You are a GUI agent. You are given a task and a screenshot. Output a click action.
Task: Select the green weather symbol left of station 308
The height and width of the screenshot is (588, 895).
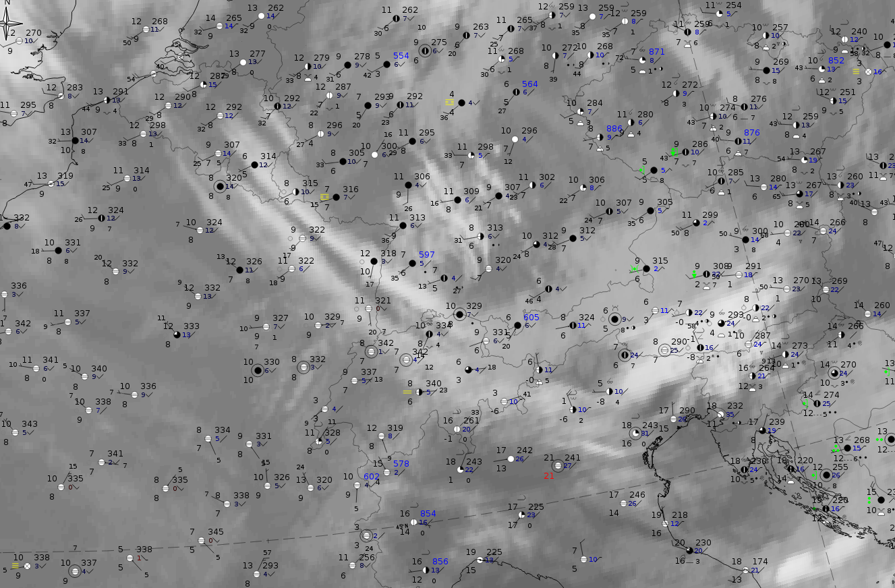click(694, 274)
